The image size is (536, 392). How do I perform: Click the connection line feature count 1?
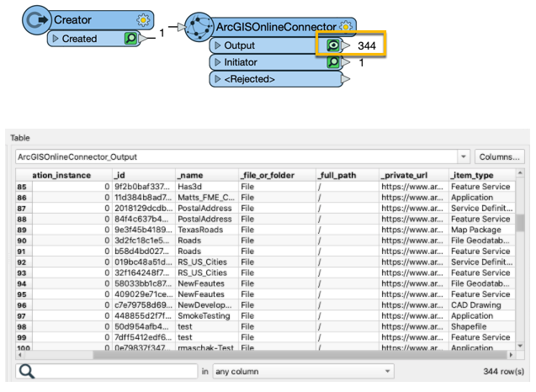162,33
